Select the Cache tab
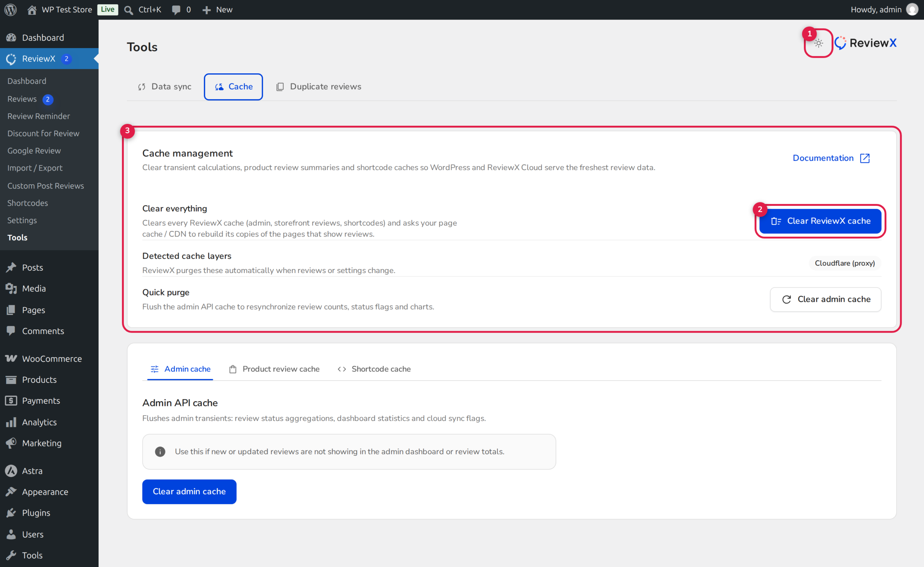 click(233, 87)
